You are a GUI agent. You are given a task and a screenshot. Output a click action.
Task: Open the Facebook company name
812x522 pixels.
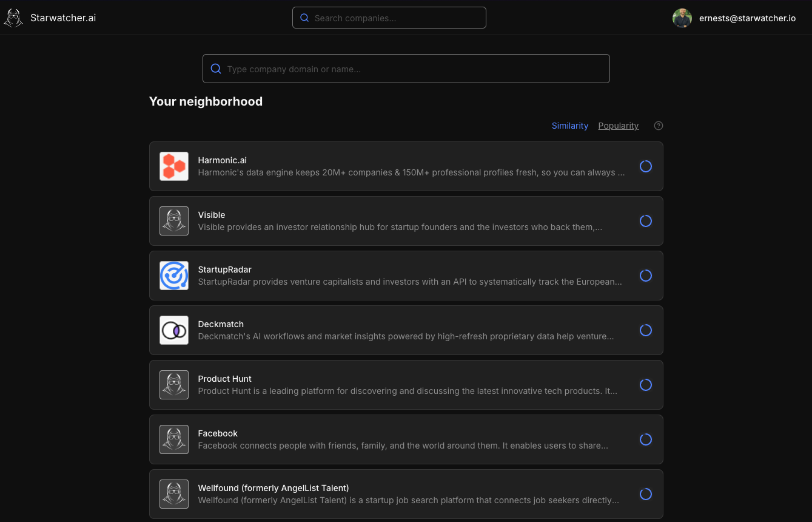click(x=218, y=433)
